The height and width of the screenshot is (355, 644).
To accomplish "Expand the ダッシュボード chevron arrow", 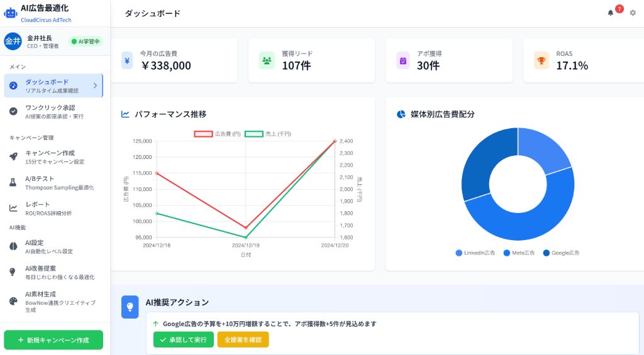I will click(x=95, y=85).
